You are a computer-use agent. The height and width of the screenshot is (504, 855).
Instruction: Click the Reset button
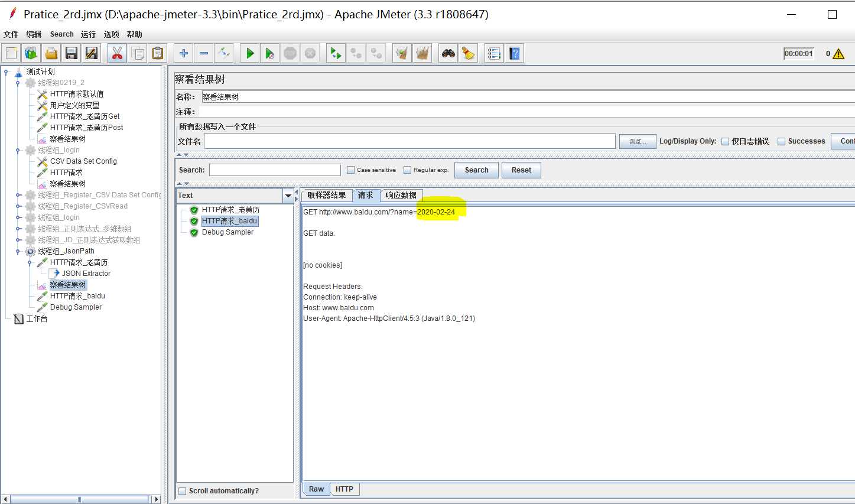[x=521, y=170]
